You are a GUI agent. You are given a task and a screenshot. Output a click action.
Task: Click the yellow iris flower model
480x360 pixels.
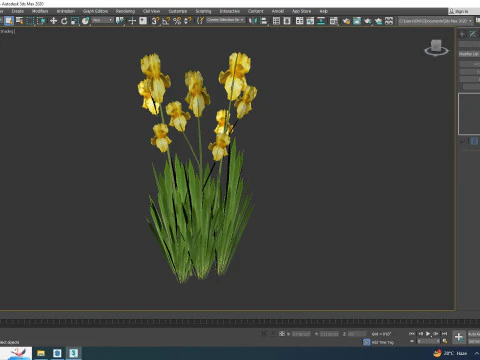(199, 167)
